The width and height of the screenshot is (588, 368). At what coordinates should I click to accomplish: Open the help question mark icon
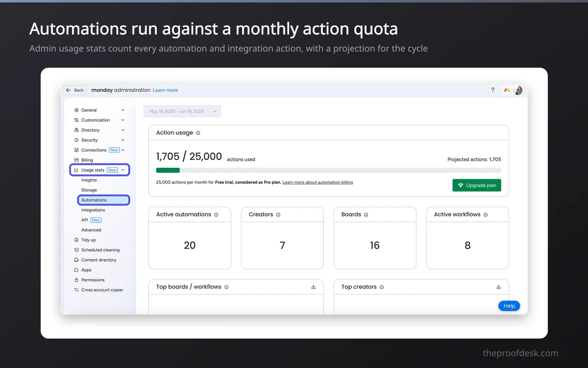[x=492, y=90]
